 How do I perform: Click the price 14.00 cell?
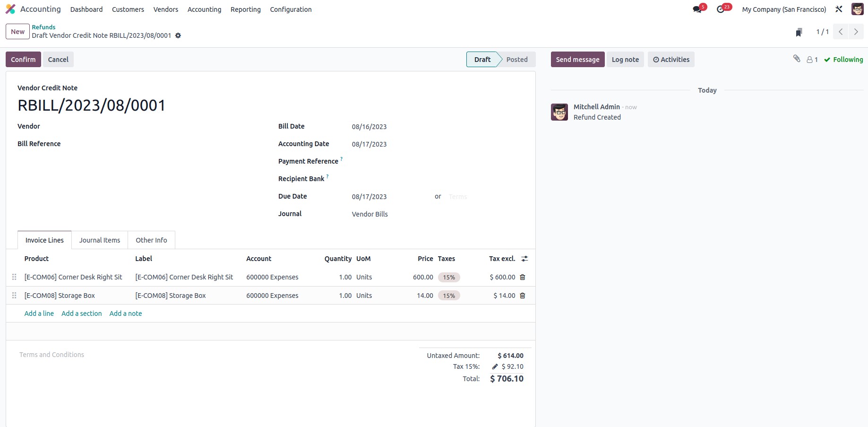425,296
